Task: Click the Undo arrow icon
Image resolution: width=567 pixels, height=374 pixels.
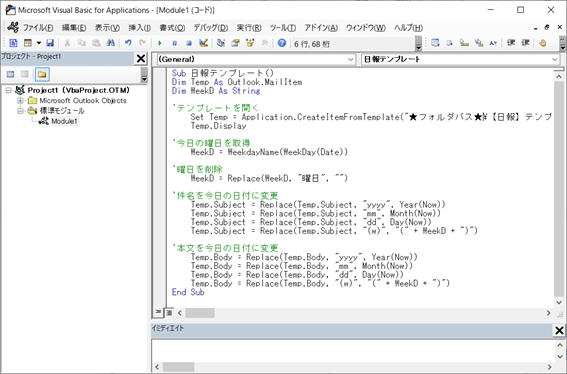Action: click(128, 43)
